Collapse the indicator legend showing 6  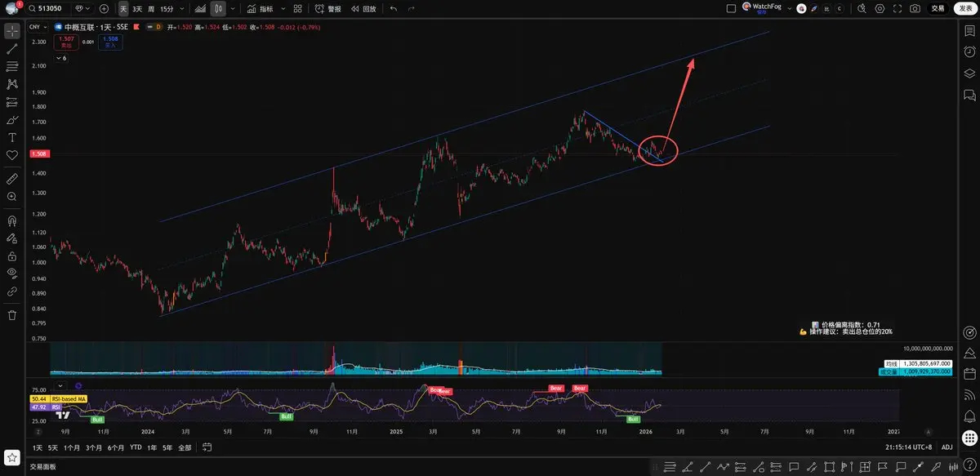[x=61, y=58]
